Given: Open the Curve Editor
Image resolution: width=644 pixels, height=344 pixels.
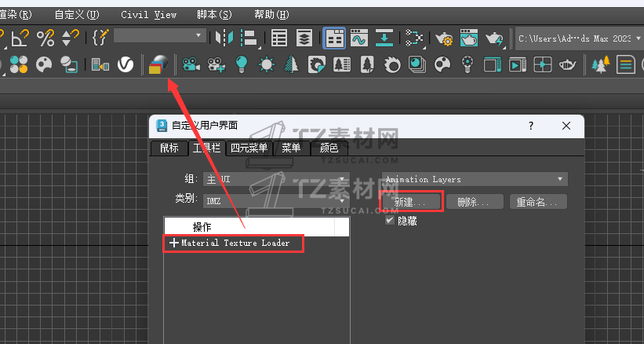Looking at the screenshot, I should click(359, 38).
